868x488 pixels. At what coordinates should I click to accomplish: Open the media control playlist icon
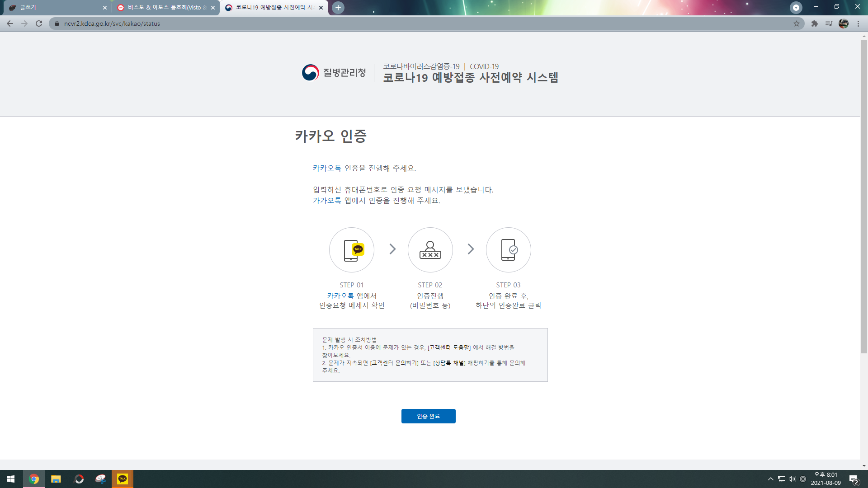[x=829, y=23]
